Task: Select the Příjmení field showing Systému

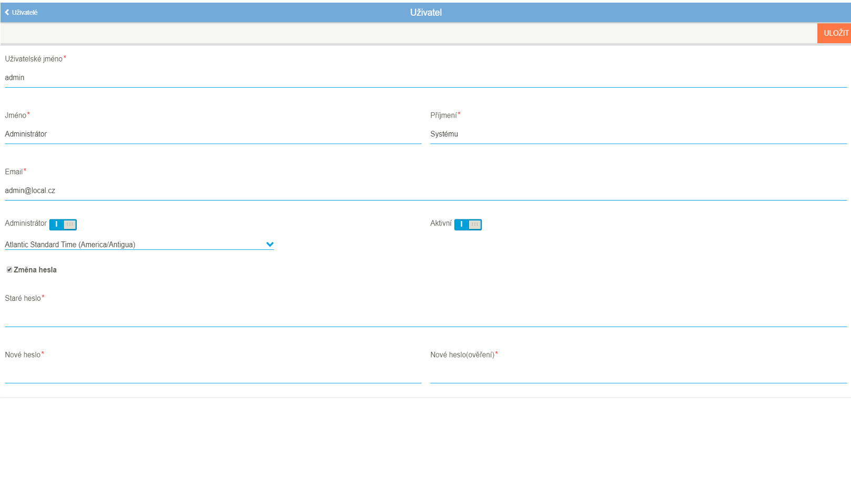Action: point(638,134)
